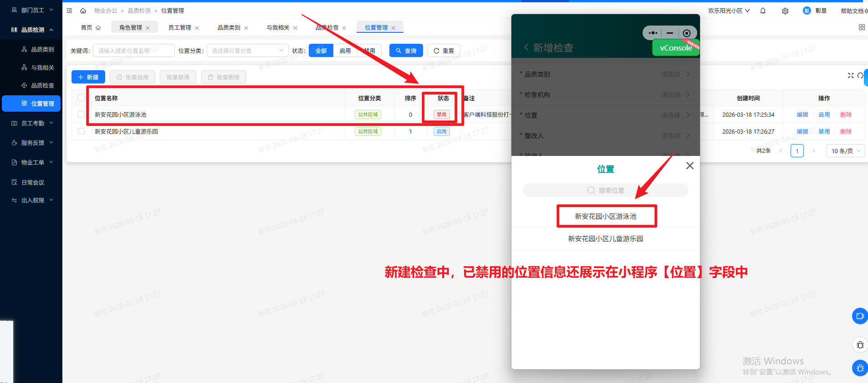The height and width of the screenshot is (383, 868).
Task: Close the 与我相关 tab
Action: 295,28
